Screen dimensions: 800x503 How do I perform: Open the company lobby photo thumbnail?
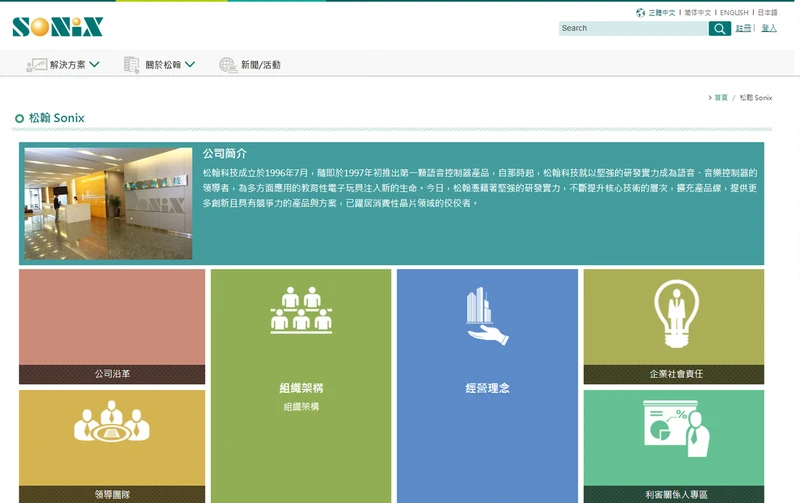coord(108,204)
